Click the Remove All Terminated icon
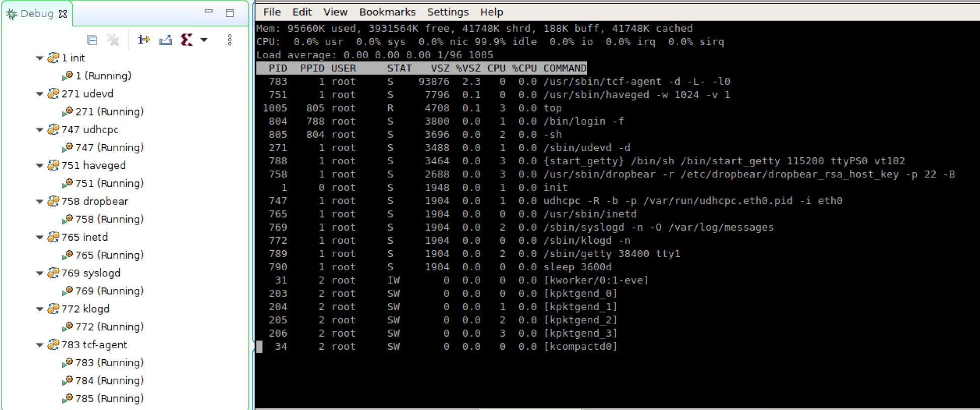This screenshot has width=980, height=410. pyautogui.click(x=114, y=40)
